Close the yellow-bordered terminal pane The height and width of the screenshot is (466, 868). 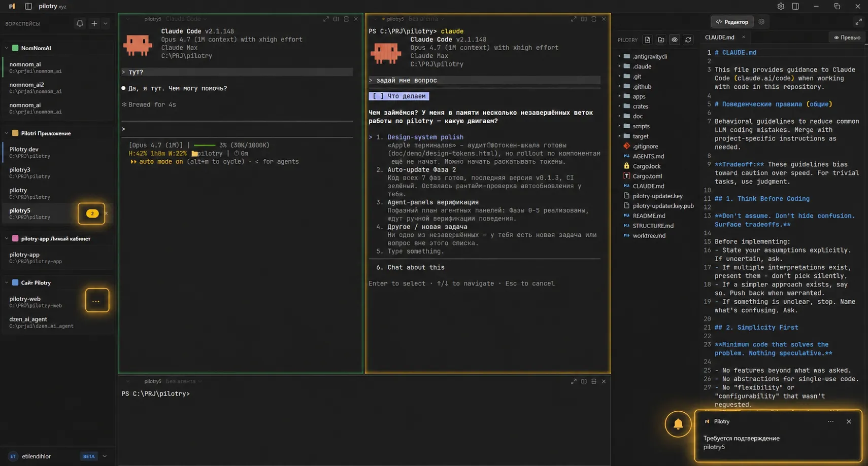tap(604, 19)
